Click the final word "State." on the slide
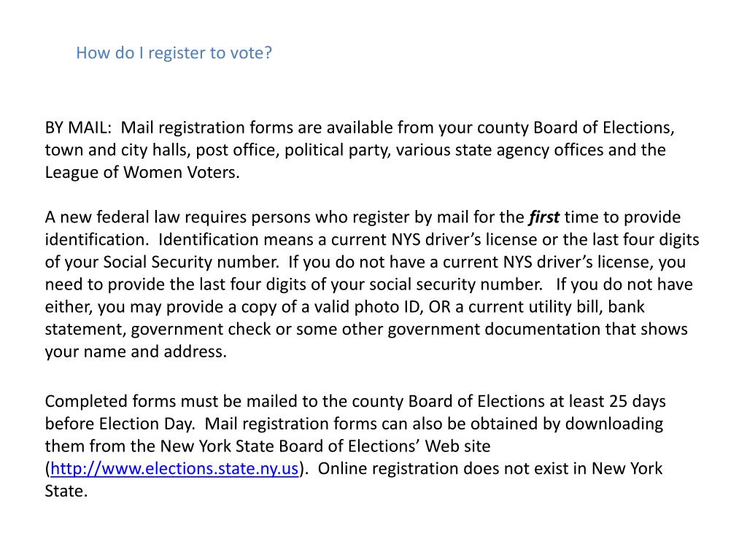Viewport: 747px width, 560px height. tap(66, 491)
